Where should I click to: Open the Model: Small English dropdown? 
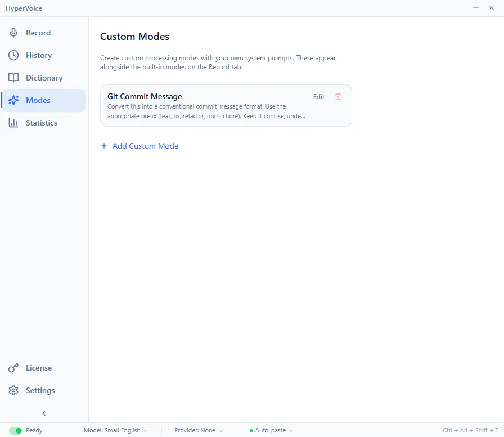(x=116, y=431)
